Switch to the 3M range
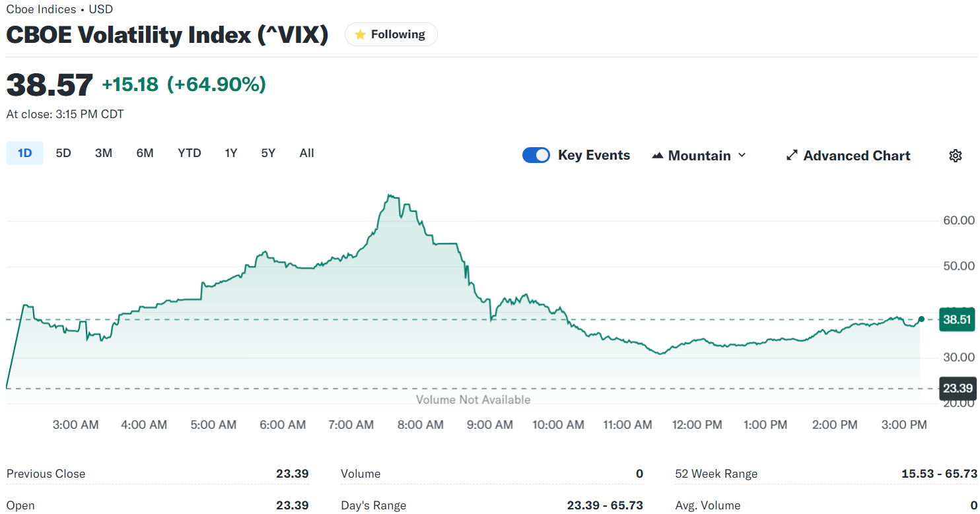 point(103,153)
